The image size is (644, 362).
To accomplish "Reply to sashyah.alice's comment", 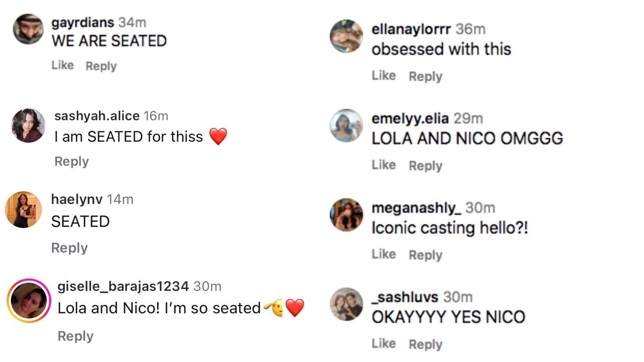I will (71, 161).
